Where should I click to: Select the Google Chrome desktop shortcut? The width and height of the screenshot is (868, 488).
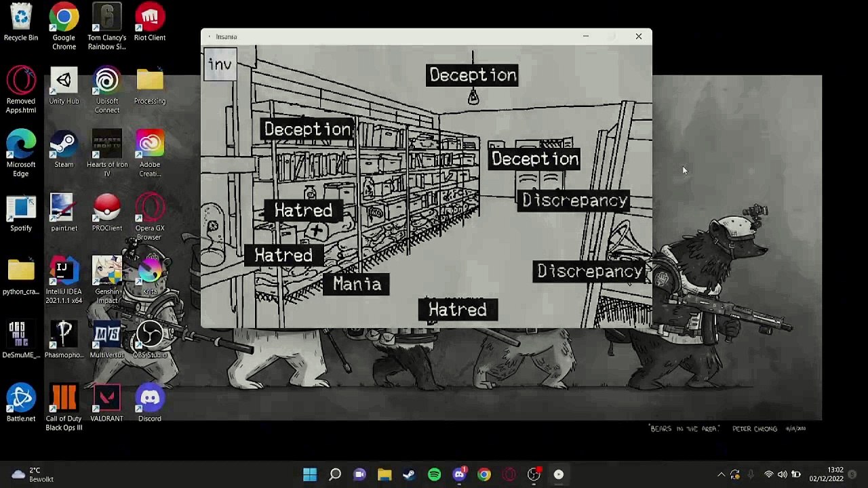click(64, 27)
